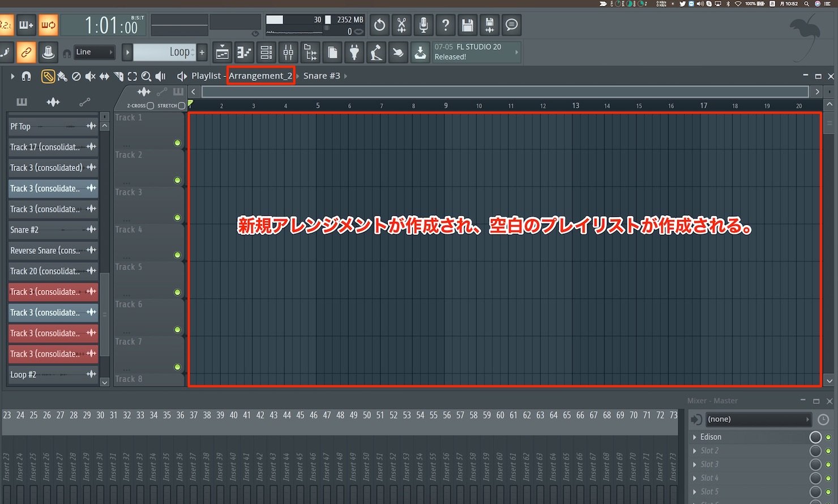Click playlist horizontal scrollbar

(505, 91)
